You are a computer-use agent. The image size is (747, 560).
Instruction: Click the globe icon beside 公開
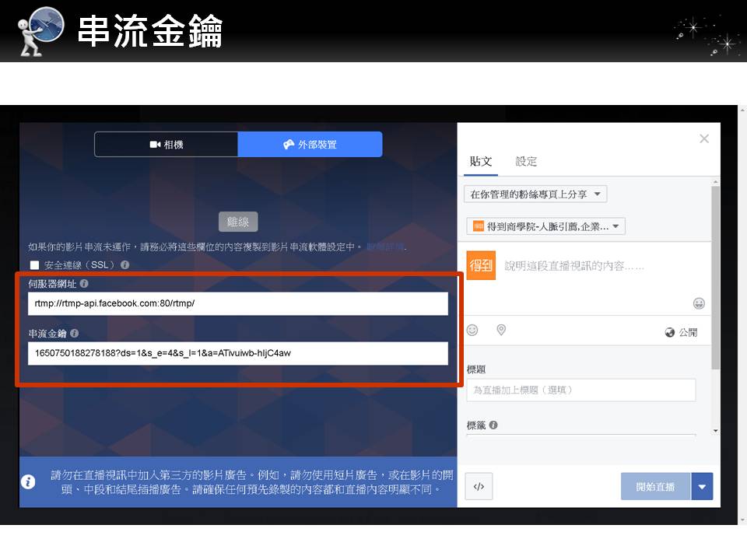pyautogui.click(x=670, y=332)
